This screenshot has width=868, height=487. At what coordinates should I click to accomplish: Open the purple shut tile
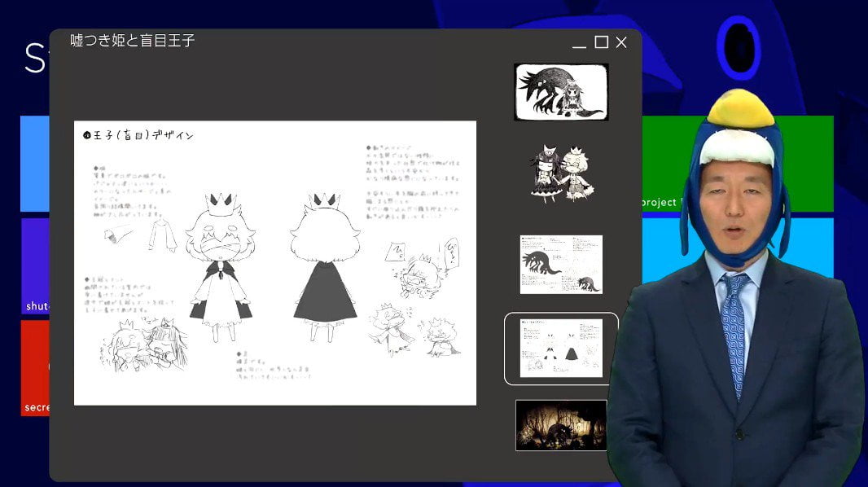pos(35,266)
